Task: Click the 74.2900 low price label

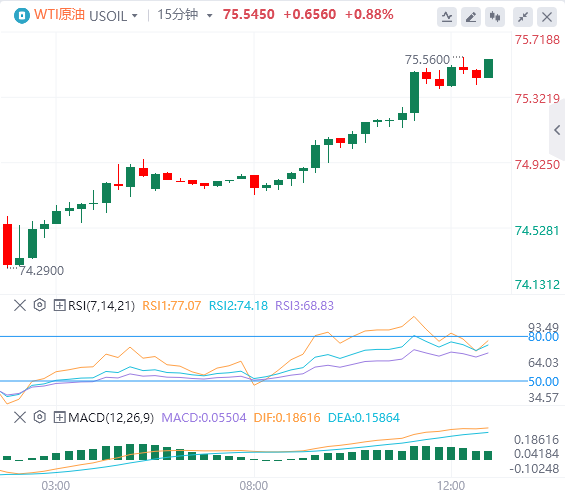Action: pyautogui.click(x=41, y=271)
